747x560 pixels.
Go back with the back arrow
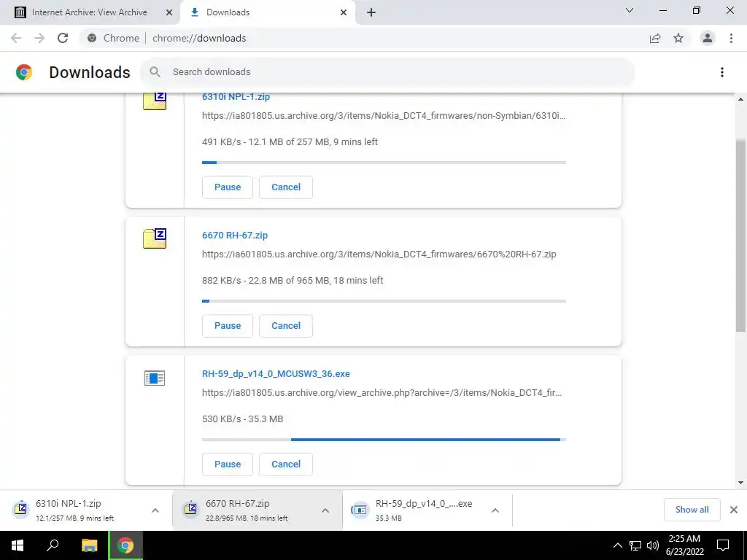coord(16,38)
